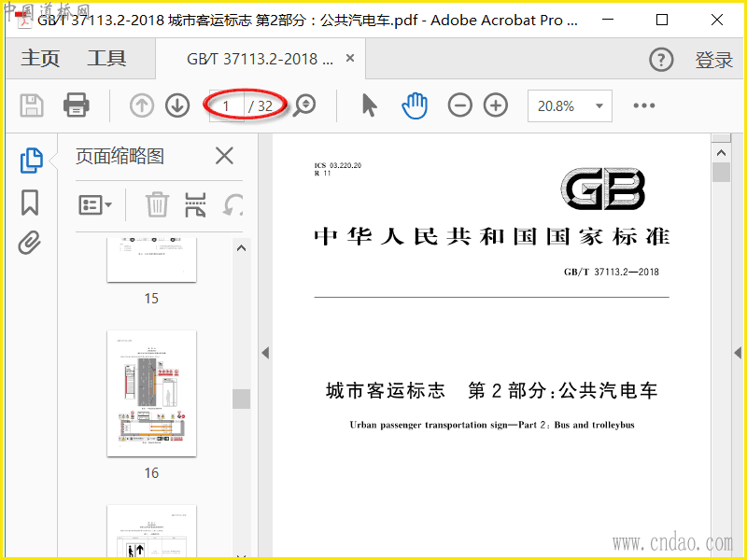Zoom out with minus button
Screen dimensions: 747x560
coord(459,105)
